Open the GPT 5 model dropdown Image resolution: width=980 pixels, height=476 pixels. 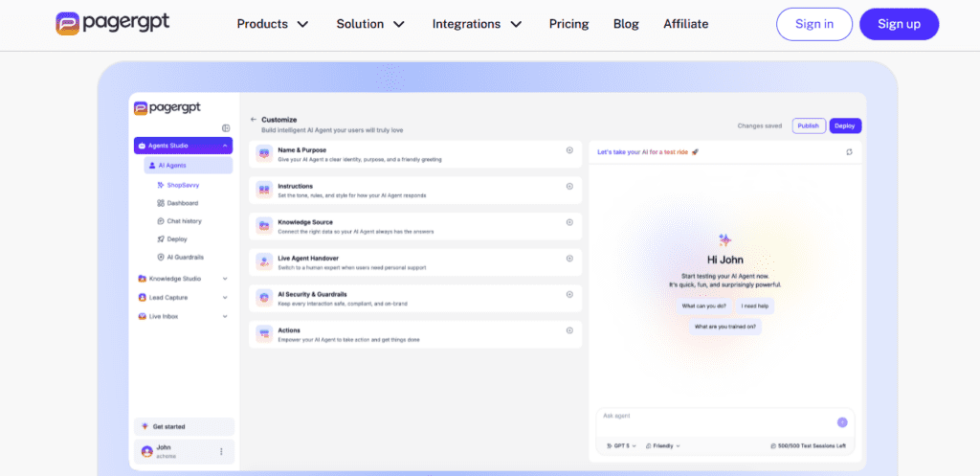point(621,446)
